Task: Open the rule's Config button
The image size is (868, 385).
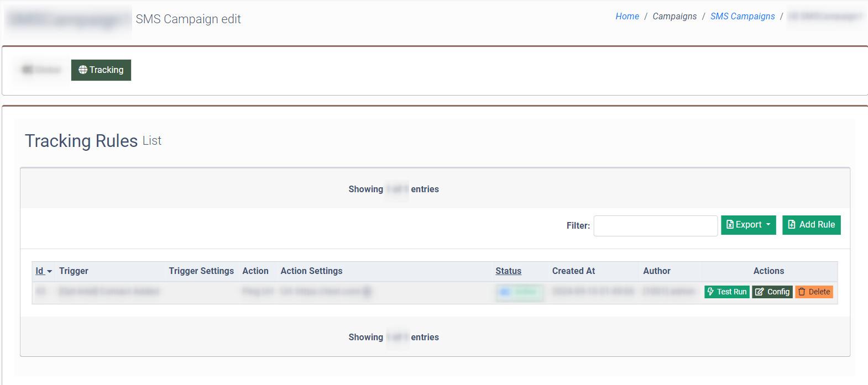Action: [x=772, y=292]
